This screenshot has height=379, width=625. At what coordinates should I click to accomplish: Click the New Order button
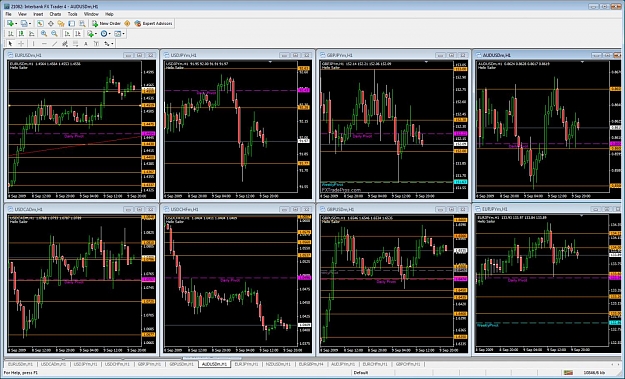106,24
